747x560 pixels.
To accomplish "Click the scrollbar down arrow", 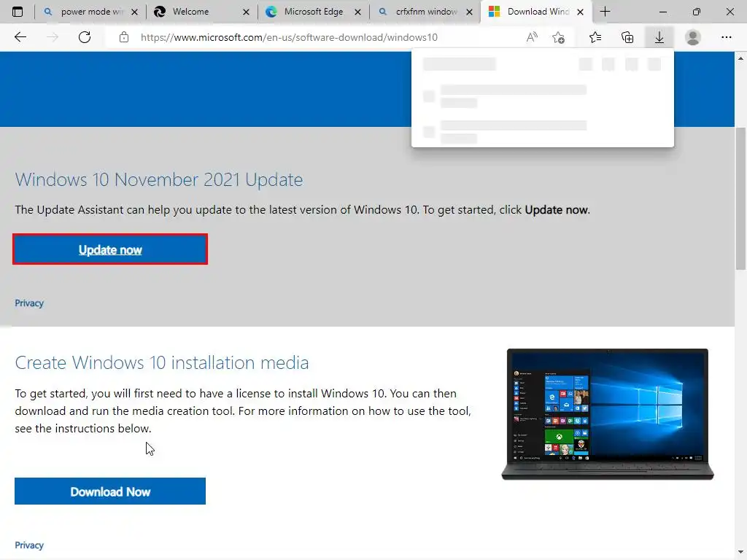I will coord(740,553).
